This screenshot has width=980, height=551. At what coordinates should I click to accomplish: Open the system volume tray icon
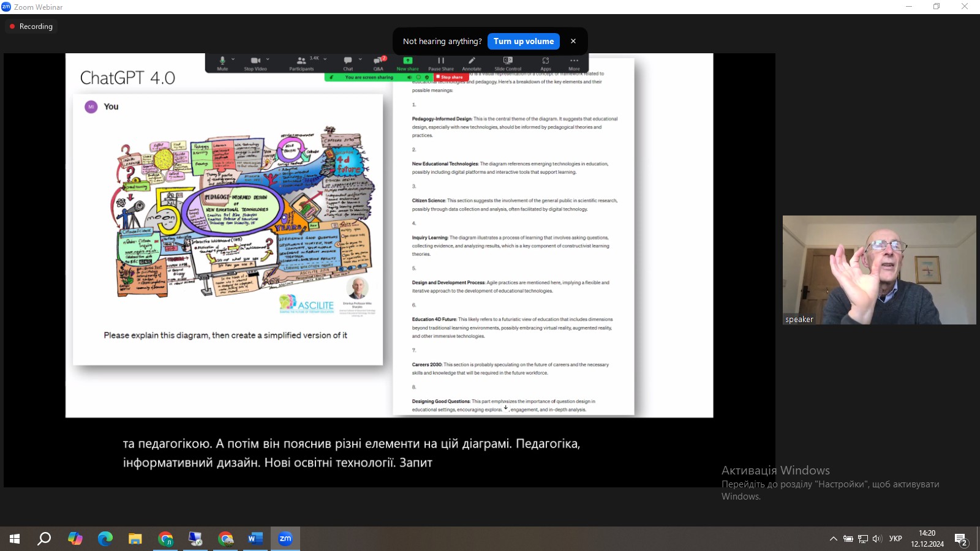[877, 539]
